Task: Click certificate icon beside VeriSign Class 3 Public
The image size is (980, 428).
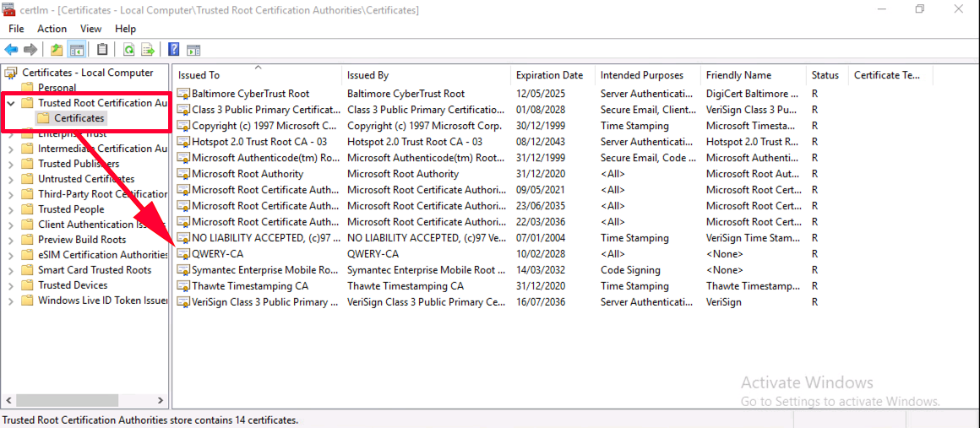Action: [183, 301]
